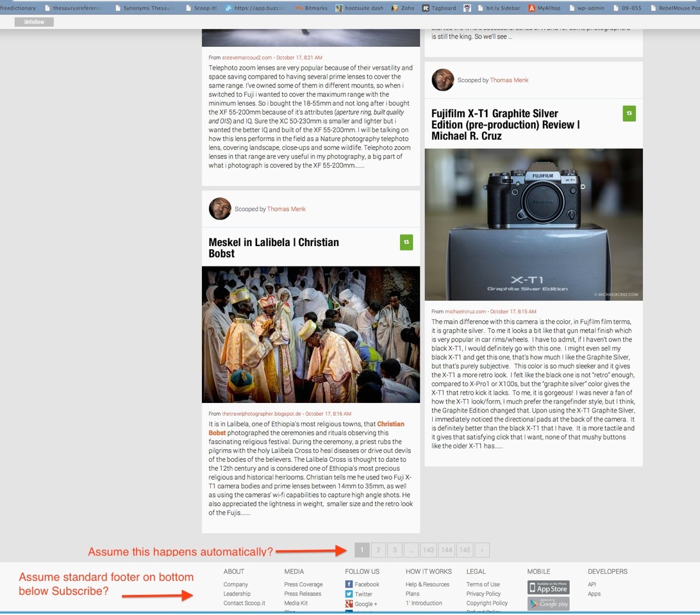
Task: Click the green rescoop icon on Fujifilm X-T1 Graphite post
Action: pyautogui.click(x=629, y=113)
